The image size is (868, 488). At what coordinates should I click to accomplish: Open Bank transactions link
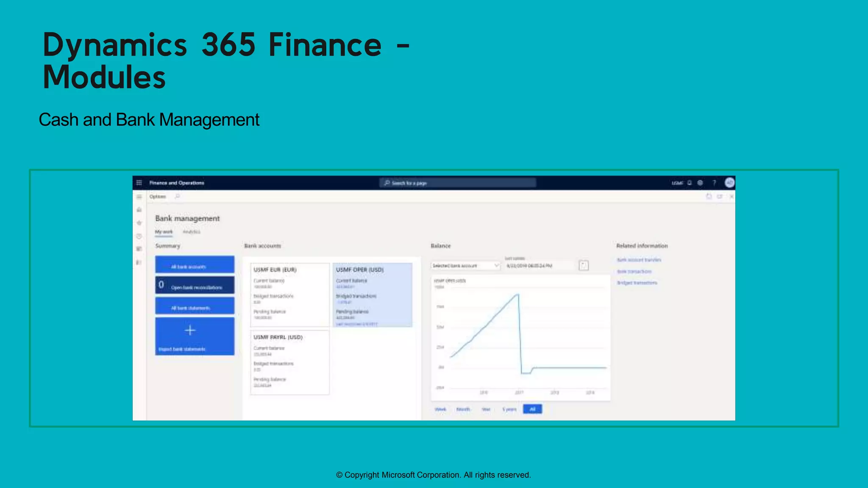pos(634,271)
